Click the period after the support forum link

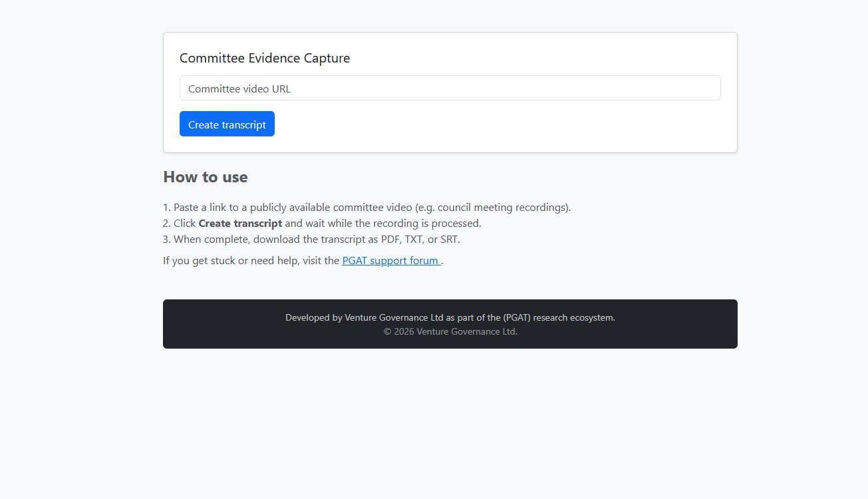442,261
